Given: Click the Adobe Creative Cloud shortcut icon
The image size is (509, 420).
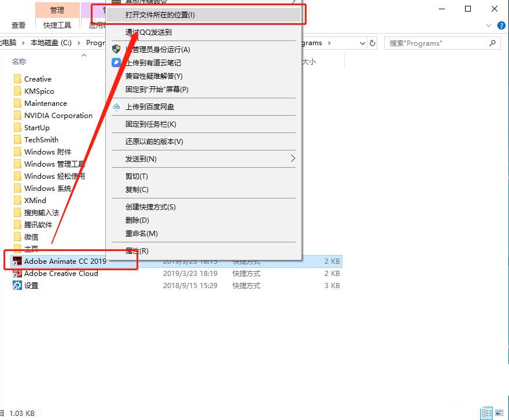Looking at the screenshot, I should [x=17, y=273].
